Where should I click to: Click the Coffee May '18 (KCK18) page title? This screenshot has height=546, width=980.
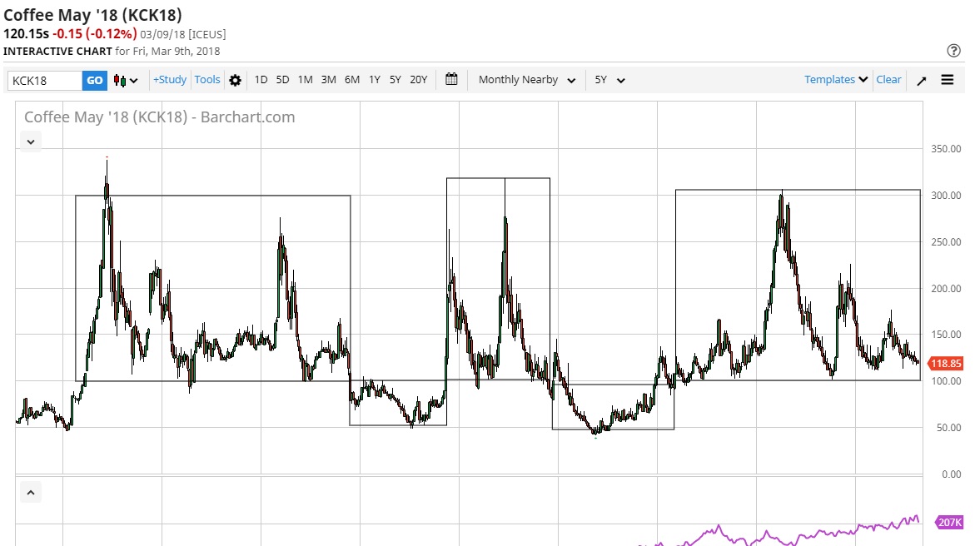(92, 15)
